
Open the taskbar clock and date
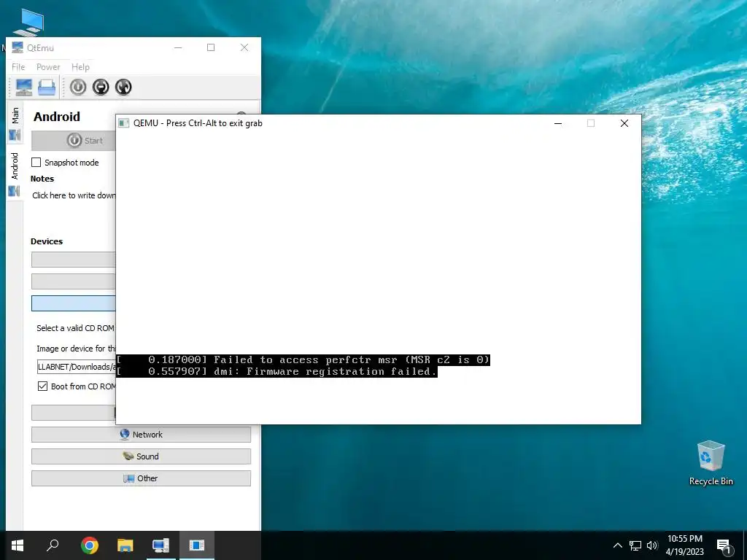(684, 545)
